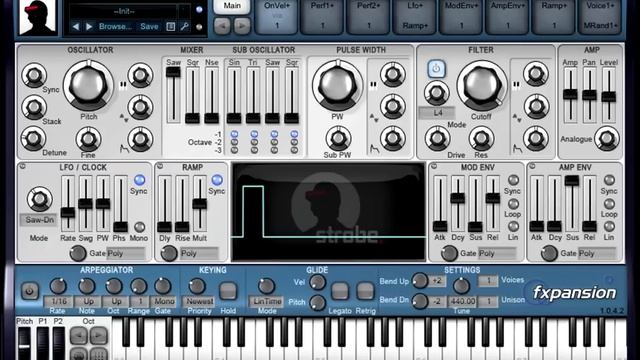Screen dimensions: 640x360
Task: Click the keyboard octave down button
Action: [x=78, y=336]
